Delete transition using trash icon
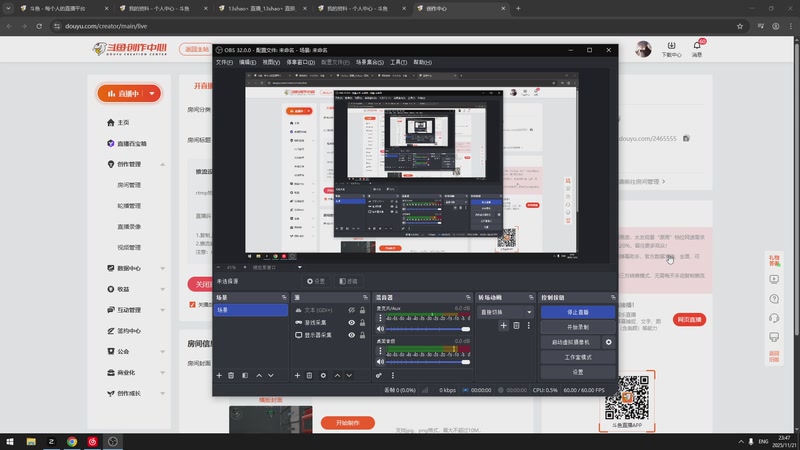The height and width of the screenshot is (450, 800). tap(516, 326)
